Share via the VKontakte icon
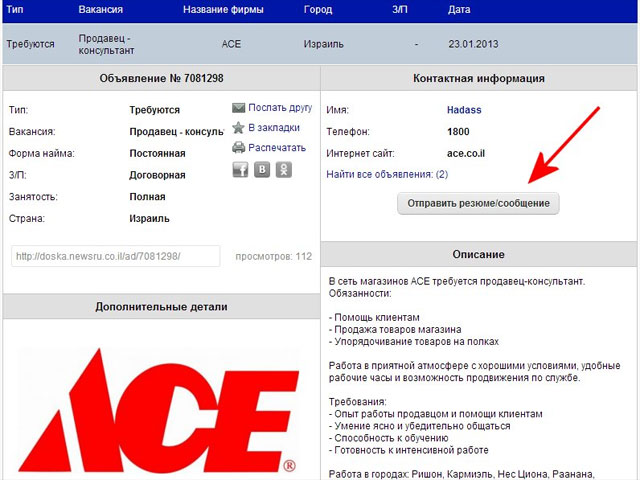This screenshot has width=640, height=480. [x=262, y=169]
